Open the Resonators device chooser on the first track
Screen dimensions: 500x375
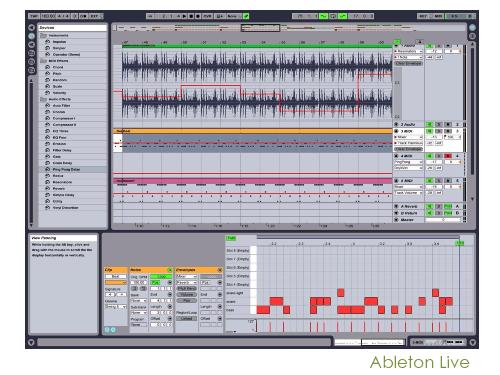click(409, 51)
